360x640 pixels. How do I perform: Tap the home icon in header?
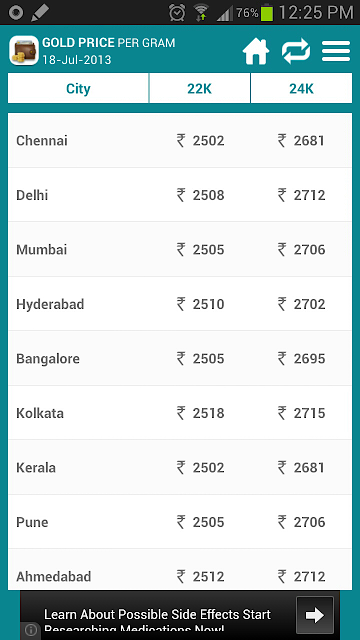256,51
